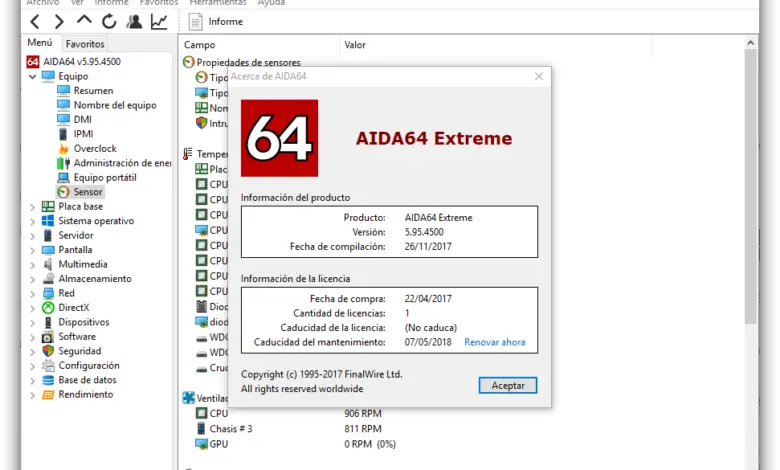
Task: Expand the Pantalla node
Action: click(x=32, y=250)
